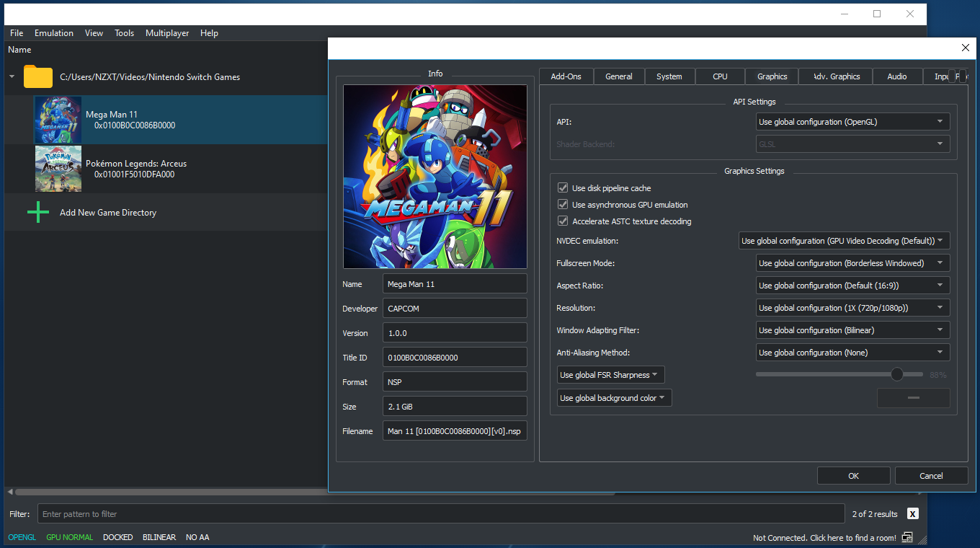Open the Use global FSR Sharpness dropdown
The width and height of the screenshot is (980, 548).
(x=611, y=375)
